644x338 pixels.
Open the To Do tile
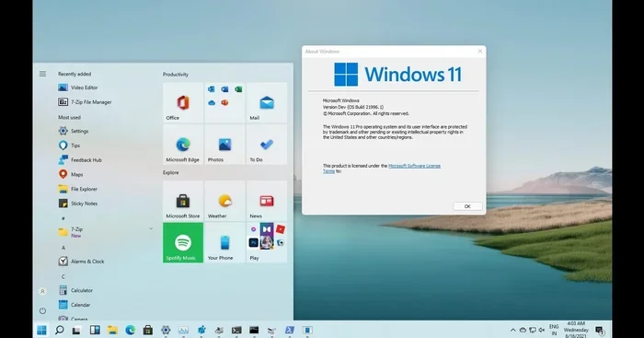[267, 145]
